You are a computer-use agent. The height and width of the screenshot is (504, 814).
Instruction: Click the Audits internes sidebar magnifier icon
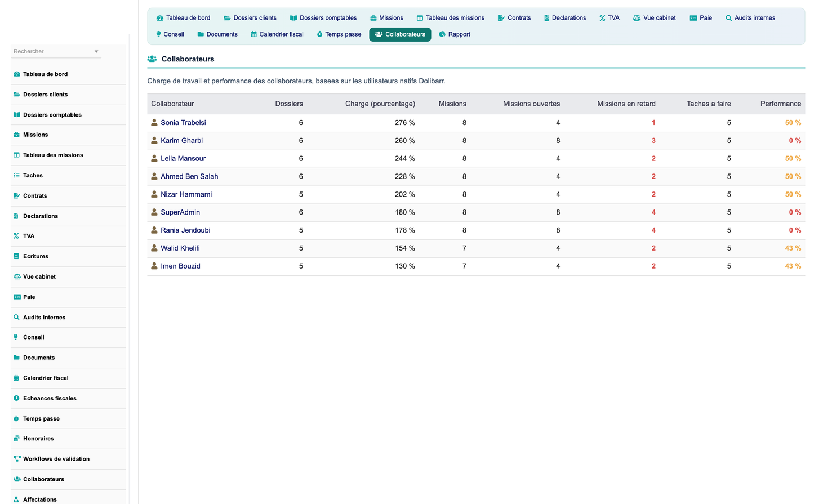16,318
